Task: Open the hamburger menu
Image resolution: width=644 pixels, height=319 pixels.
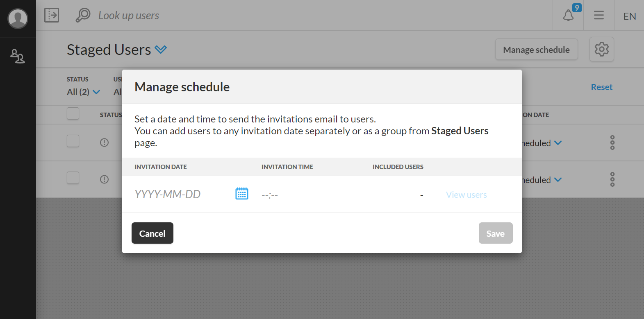Action: point(598,16)
